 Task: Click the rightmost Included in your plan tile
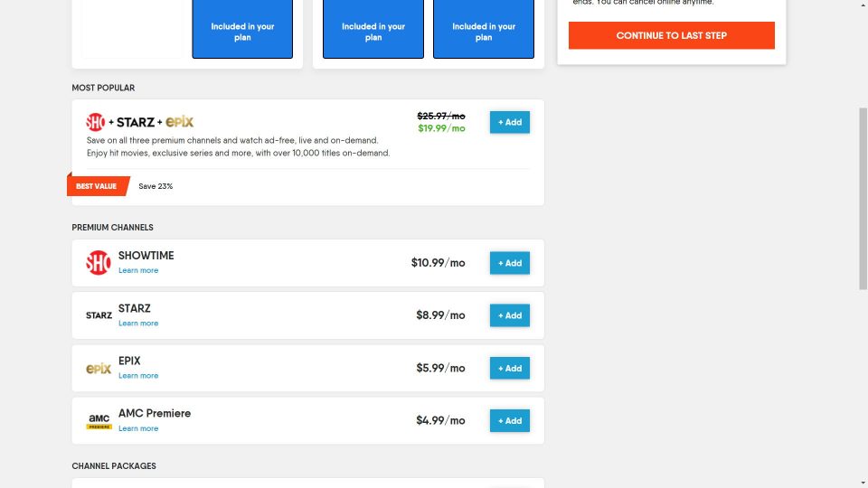click(x=484, y=32)
